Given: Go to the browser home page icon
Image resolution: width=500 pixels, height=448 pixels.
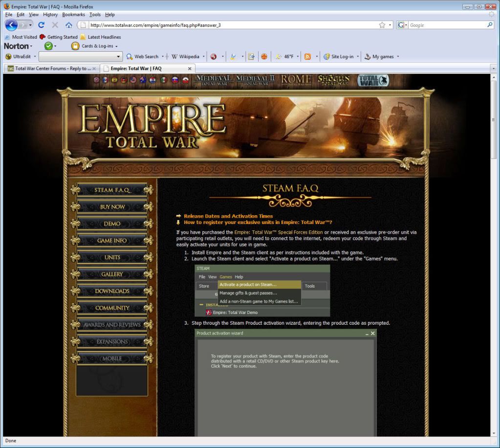Looking at the screenshot, I should tap(68, 25).
